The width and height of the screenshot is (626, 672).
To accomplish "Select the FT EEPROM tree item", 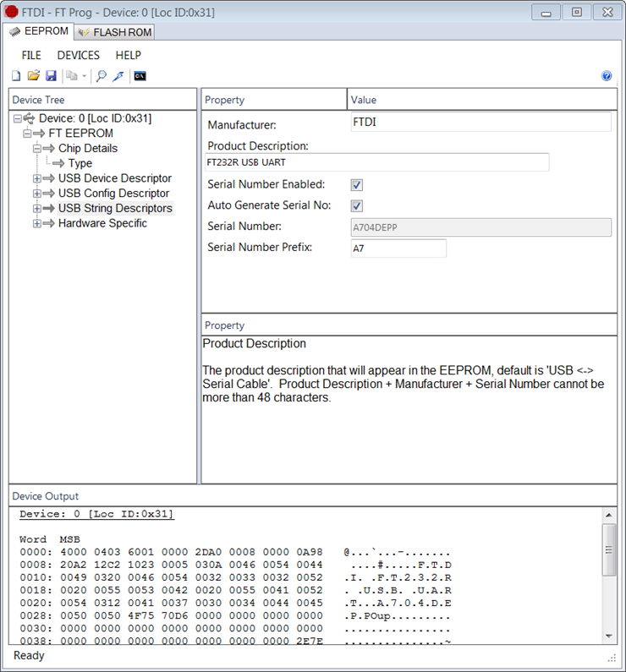I will (80, 134).
